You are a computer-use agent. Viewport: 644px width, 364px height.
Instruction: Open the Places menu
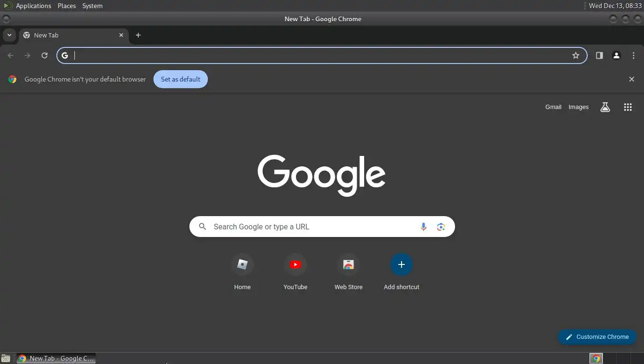coord(67,6)
